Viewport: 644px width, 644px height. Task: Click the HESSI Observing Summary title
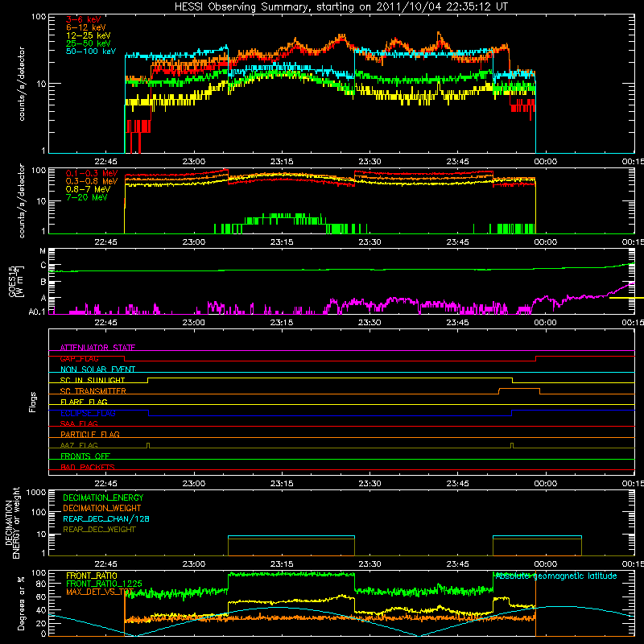(x=341, y=7)
